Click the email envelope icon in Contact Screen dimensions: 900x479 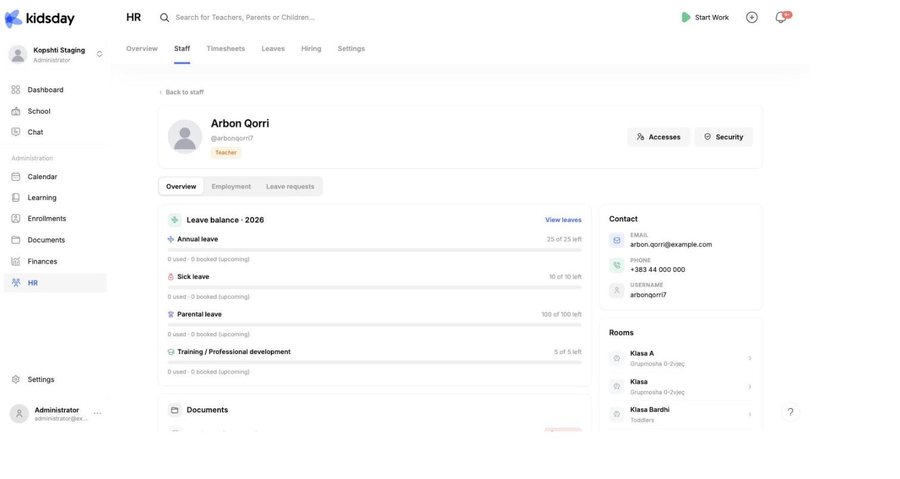click(x=616, y=240)
